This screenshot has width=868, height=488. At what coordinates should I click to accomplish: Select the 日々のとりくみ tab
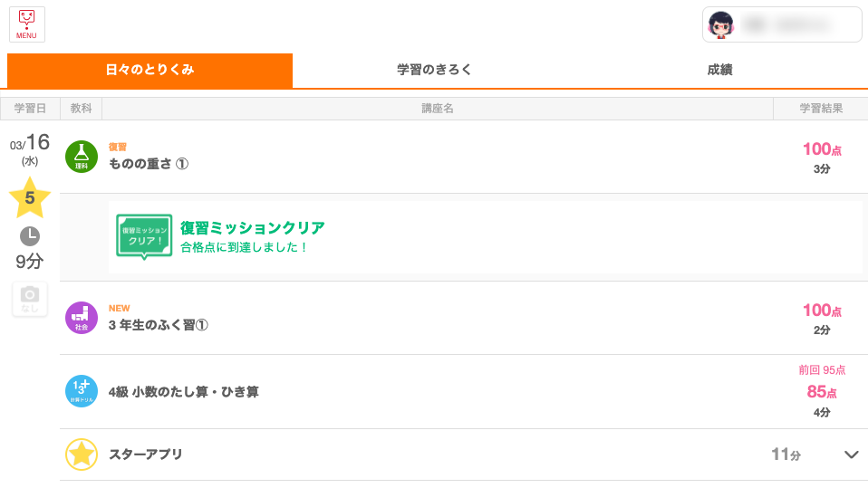(x=149, y=70)
